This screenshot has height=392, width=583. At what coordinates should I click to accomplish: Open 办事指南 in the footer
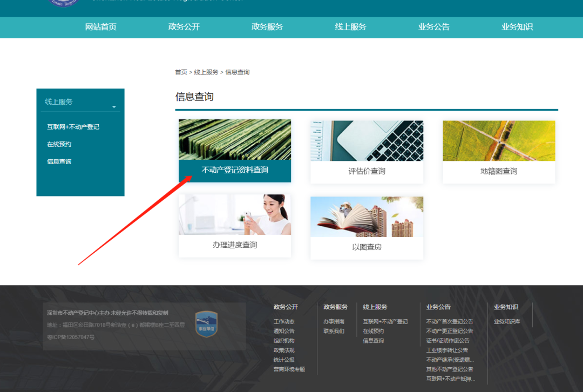(334, 322)
